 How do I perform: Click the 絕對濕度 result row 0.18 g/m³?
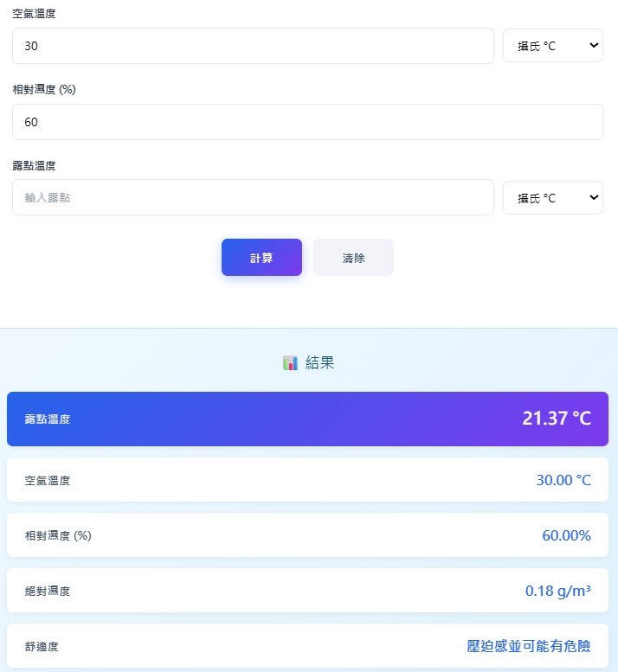point(307,590)
